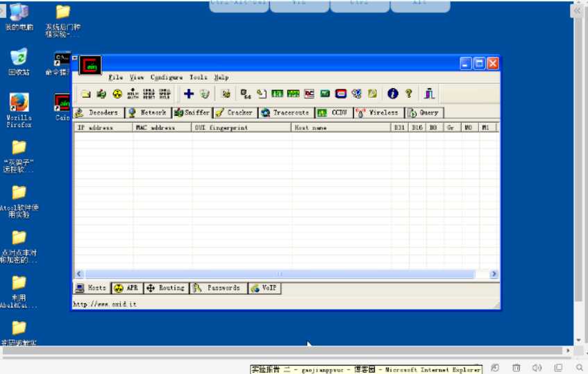Start APR poisoning with the yellow radiation icon
The image size is (588, 374).
point(117,94)
